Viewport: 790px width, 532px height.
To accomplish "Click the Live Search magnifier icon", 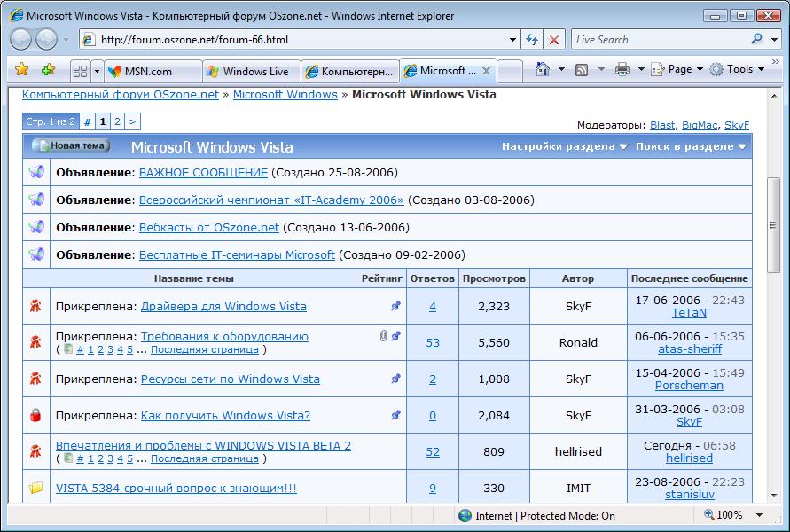I will tap(756, 39).
